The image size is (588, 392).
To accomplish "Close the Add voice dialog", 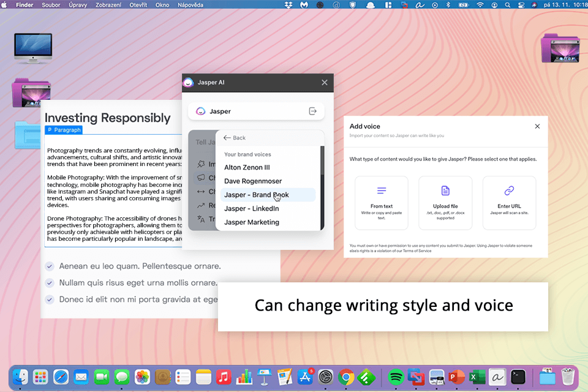I will click(x=537, y=126).
